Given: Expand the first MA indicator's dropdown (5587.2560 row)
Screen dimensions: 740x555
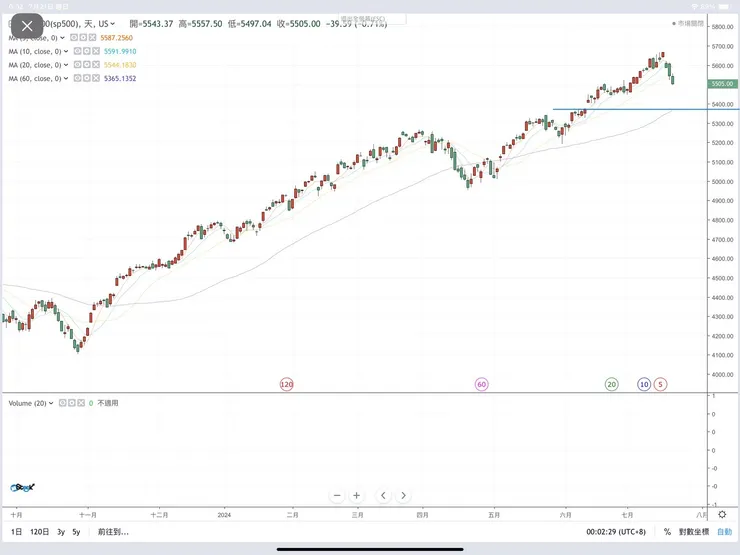Looking at the screenshot, I should pos(62,38).
